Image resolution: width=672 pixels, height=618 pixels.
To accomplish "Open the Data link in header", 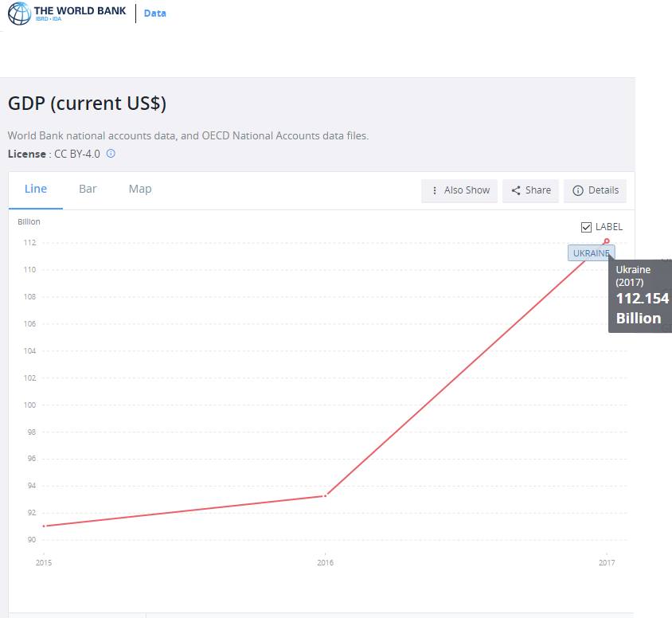I will click(x=154, y=14).
